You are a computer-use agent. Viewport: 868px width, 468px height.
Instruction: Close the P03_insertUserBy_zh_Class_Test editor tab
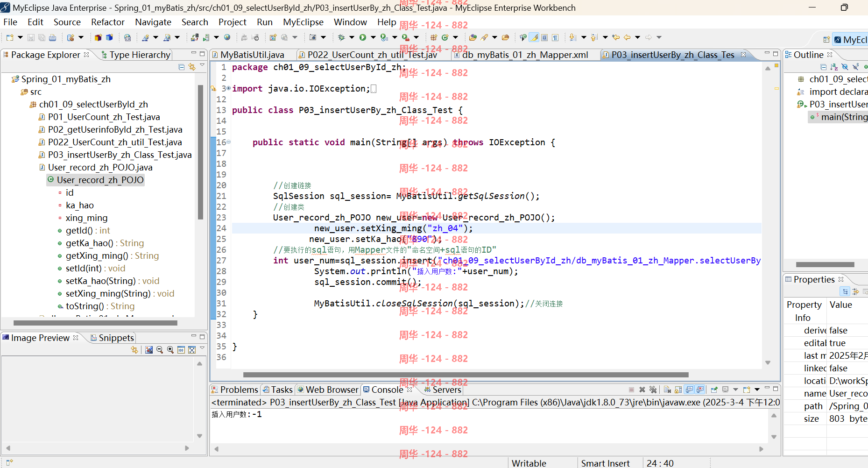[x=743, y=55]
